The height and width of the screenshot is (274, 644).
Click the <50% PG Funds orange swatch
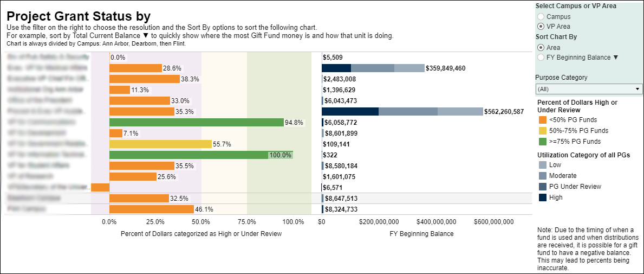tap(543, 120)
